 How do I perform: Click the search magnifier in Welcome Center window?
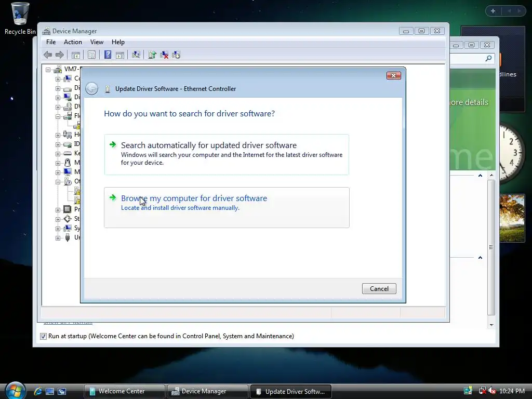point(488,58)
